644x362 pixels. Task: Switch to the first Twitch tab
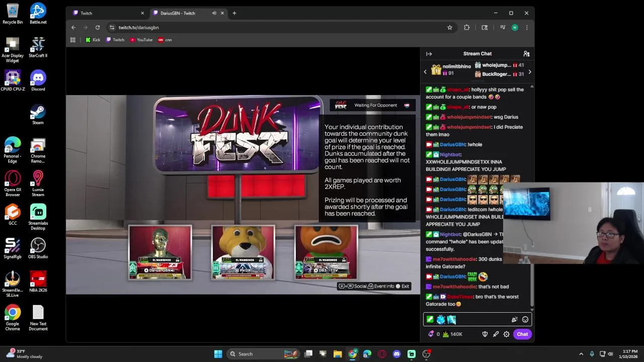pyautogui.click(x=107, y=13)
